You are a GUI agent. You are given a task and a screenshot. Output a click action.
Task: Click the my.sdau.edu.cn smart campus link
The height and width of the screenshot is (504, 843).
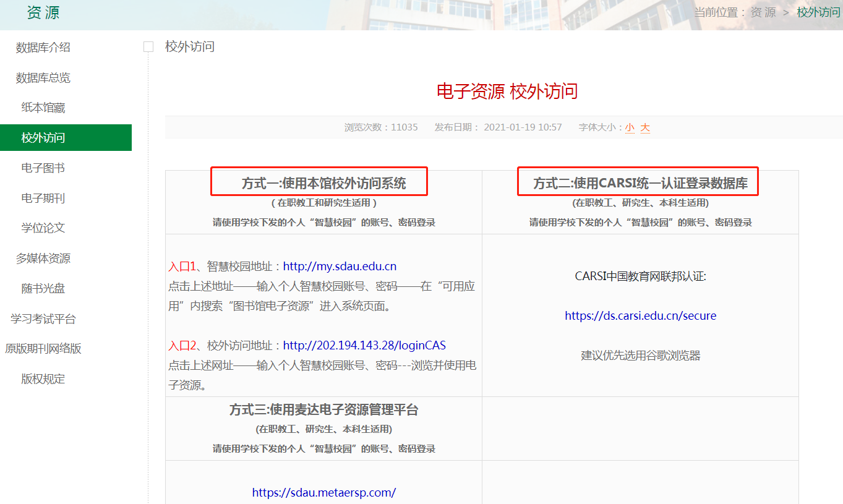pos(340,267)
